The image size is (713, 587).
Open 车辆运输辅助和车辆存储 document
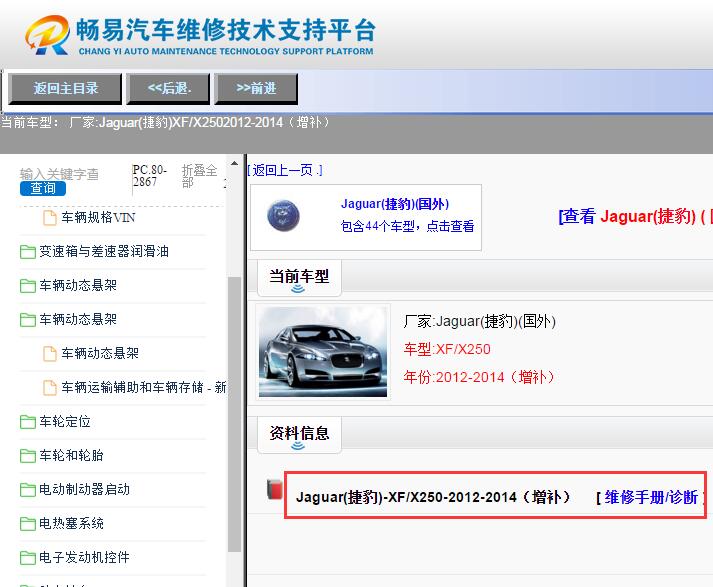144,387
